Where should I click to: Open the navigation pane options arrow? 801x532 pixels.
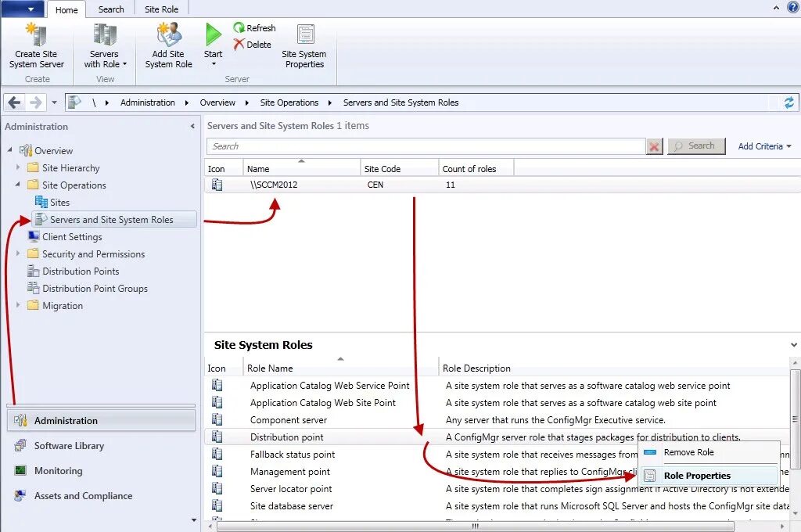pyautogui.click(x=194, y=519)
